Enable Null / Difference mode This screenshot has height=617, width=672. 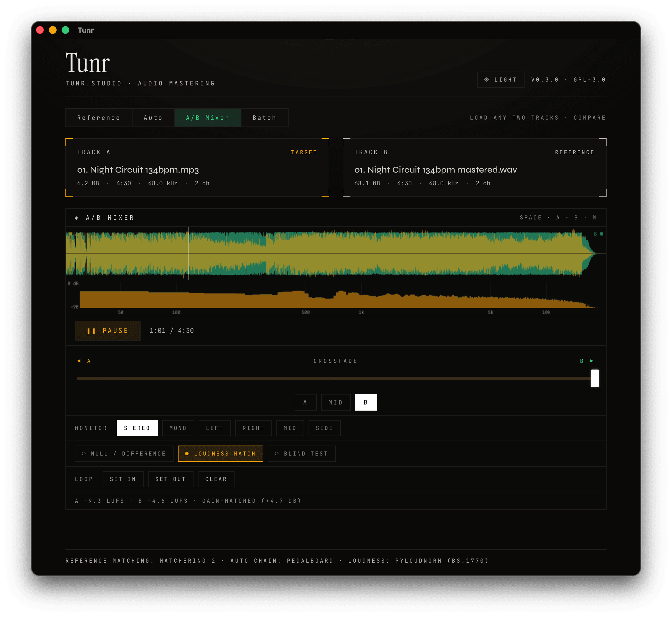tap(124, 453)
